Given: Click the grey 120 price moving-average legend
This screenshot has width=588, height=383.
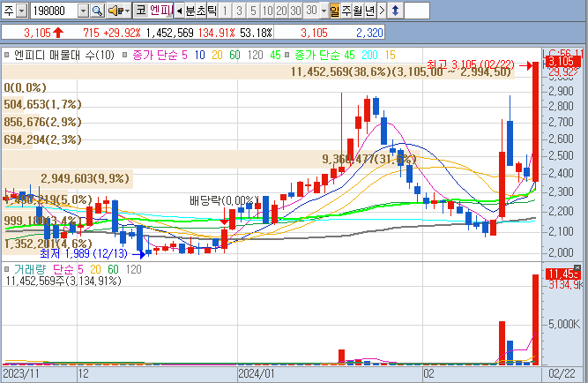Looking at the screenshot, I should [255, 56].
